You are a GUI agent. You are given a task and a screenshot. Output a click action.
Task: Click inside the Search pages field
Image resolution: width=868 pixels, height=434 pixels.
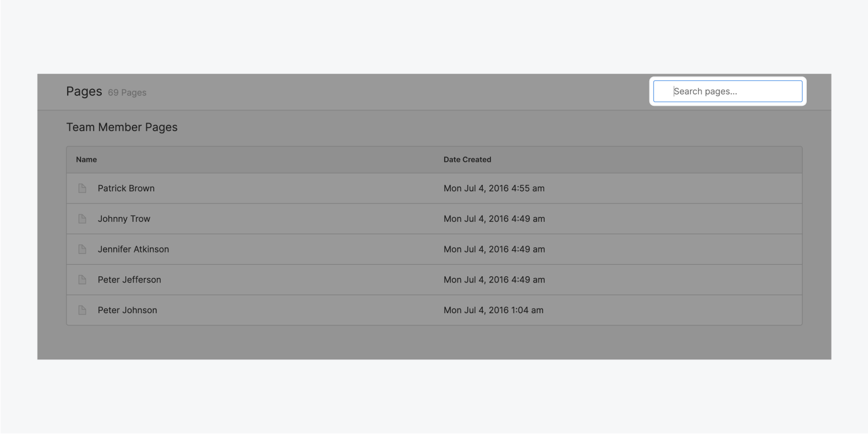click(727, 91)
